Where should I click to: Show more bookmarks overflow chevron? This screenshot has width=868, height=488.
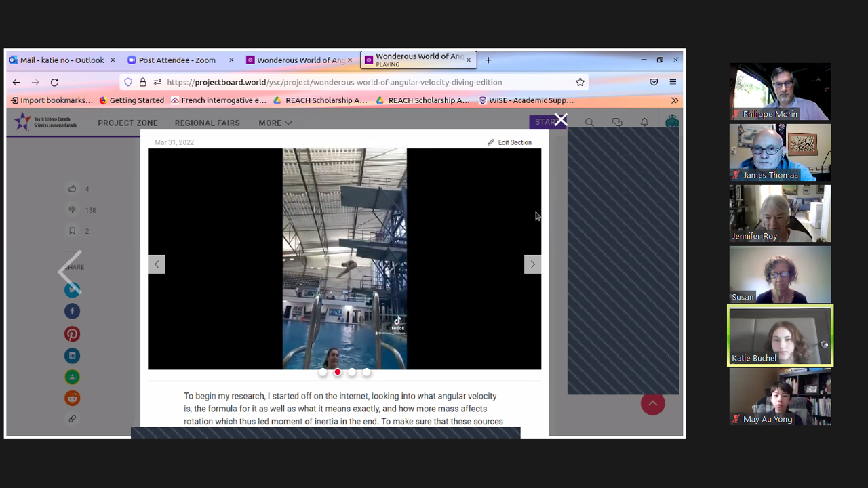click(674, 100)
